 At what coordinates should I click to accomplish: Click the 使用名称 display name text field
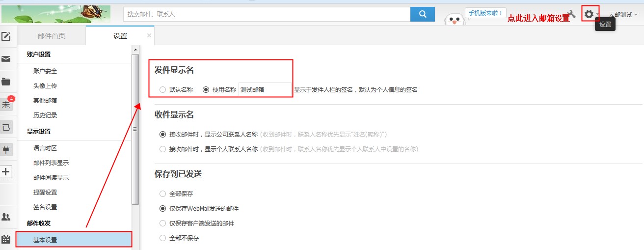[x=264, y=90]
